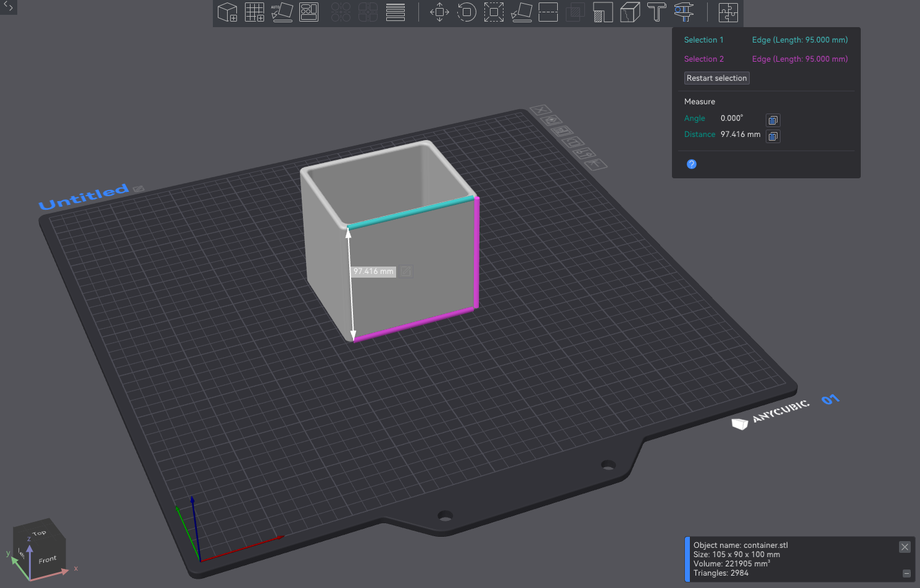Select the Cut tool
Image resolution: width=920 pixels, height=588 pixels.
548,12
